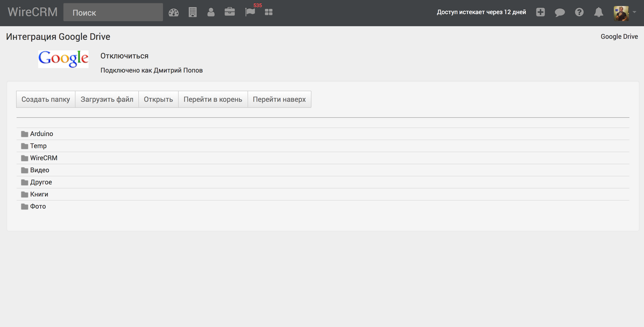The width and height of the screenshot is (644, 327).
Task: Open the dashboard gauge icon
Action: pyautogui.click(x=174, y=12)
